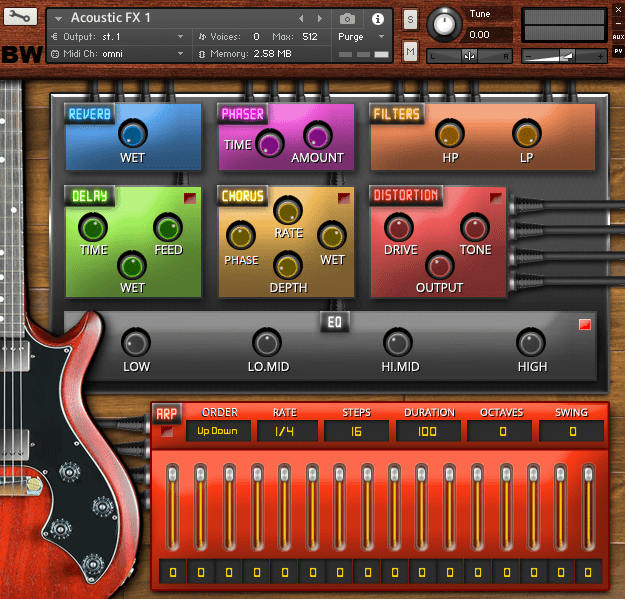This screenshot has width=625, height=599.
Task: Mute the instrument with the M button
Action: [410, 51]
